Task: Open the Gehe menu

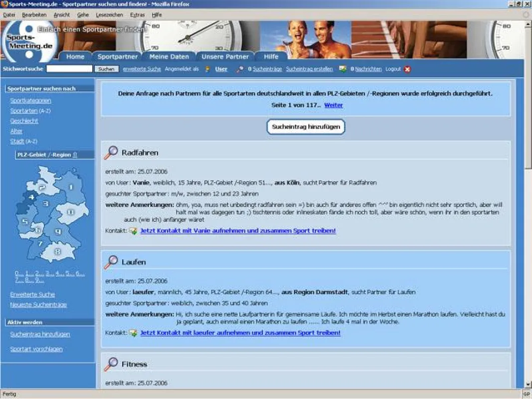Action: pyautogui.click(x=83, y=15)
